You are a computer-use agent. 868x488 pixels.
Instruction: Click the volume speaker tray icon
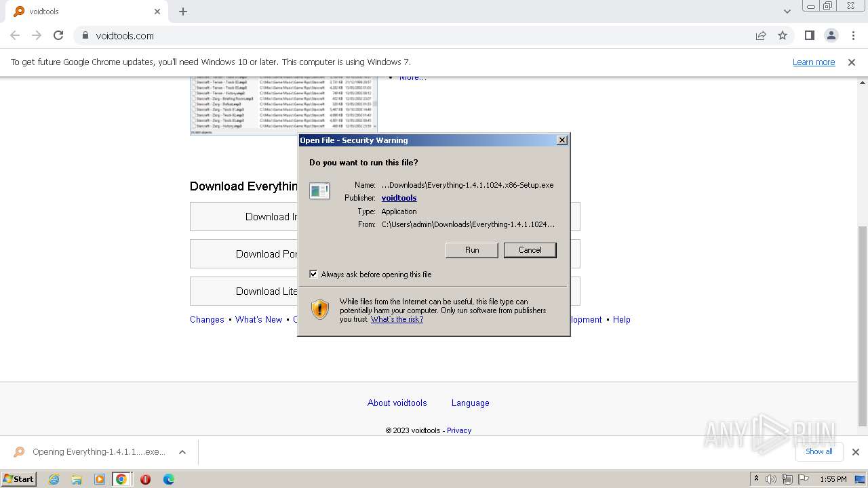pyautogui.click(x=771, y=479)
